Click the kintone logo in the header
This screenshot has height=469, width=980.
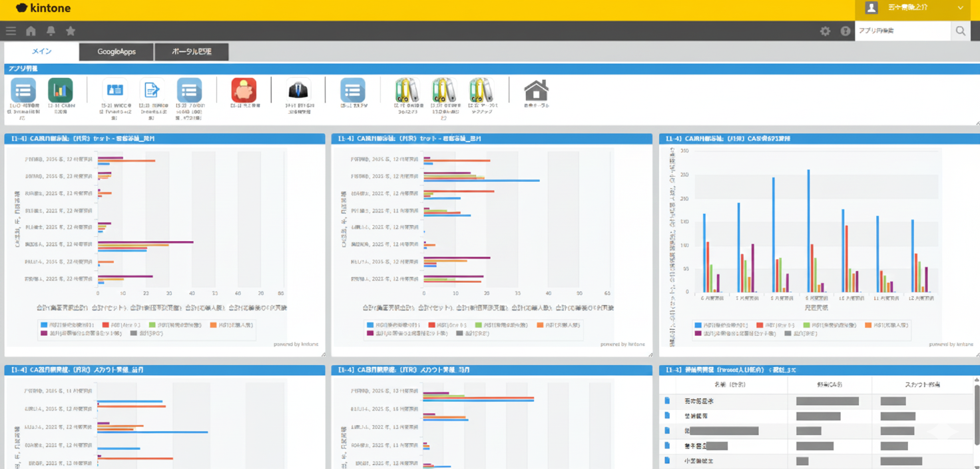point(43,9)
